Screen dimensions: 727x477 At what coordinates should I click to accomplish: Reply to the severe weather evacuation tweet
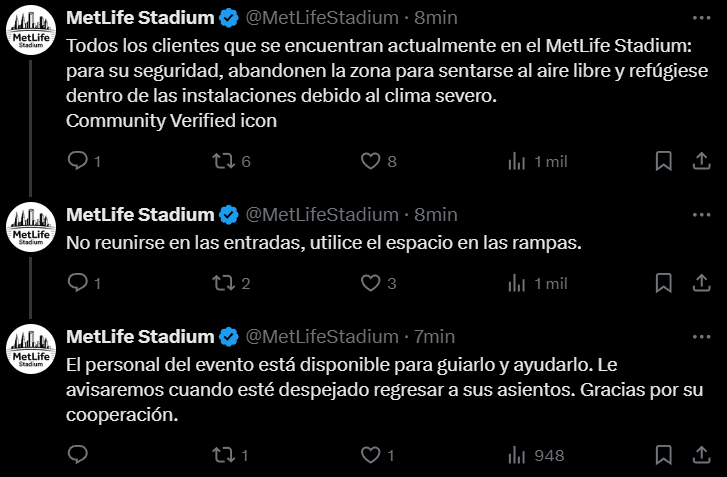click(78, 161)
